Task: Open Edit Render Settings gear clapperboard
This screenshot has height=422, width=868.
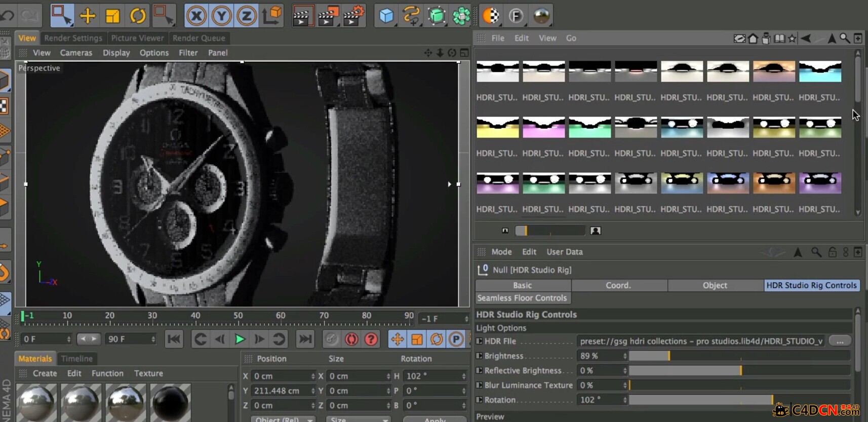Action: (353, 16)
